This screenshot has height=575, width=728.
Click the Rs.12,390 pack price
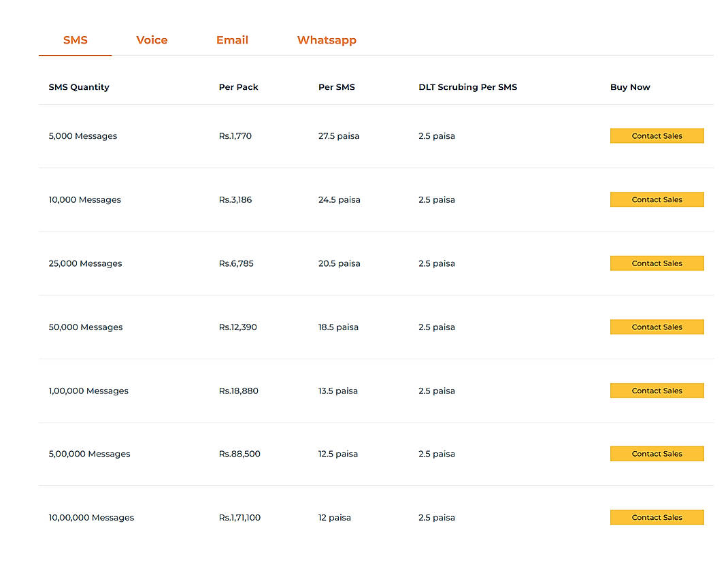coord(237,327)
